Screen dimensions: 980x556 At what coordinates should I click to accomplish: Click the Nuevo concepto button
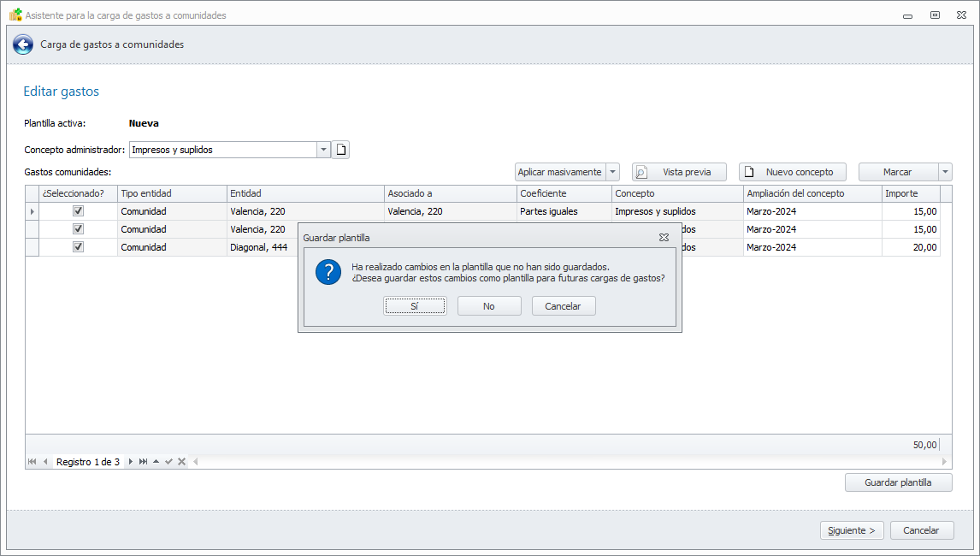(793, 172)
